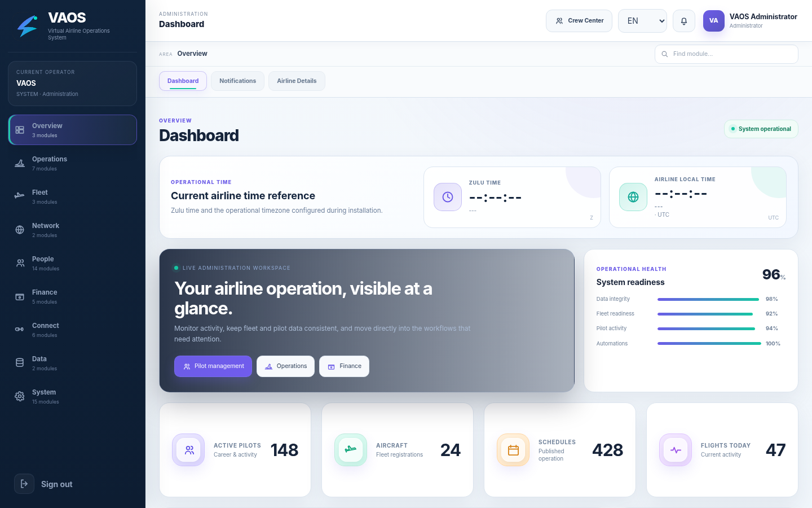This screenshot has width=812, height=508.
Task: Click the Network globe sidebar icon
Action: tap(20, 230)
